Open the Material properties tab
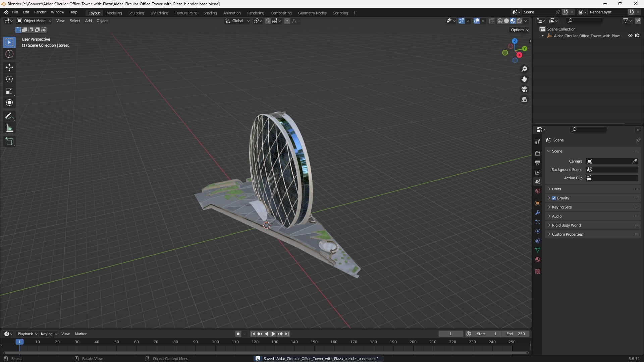Screen dimensions: 644x362 [x=538, y=259]
